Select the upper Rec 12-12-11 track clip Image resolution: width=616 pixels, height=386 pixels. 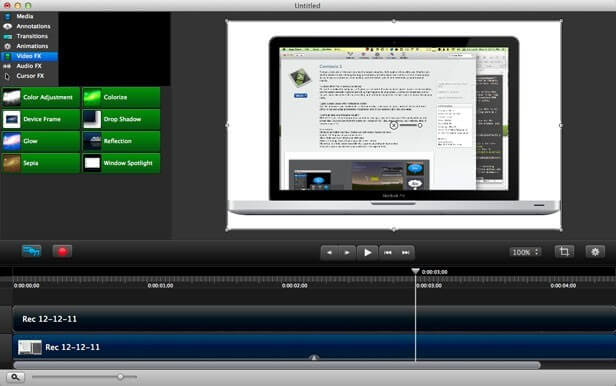point(314,319)
